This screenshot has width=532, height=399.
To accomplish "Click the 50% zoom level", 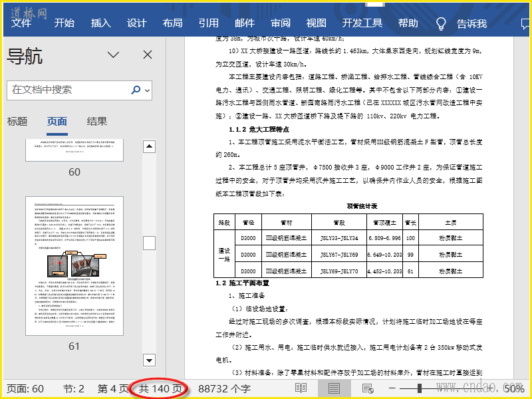I will 514,388.
